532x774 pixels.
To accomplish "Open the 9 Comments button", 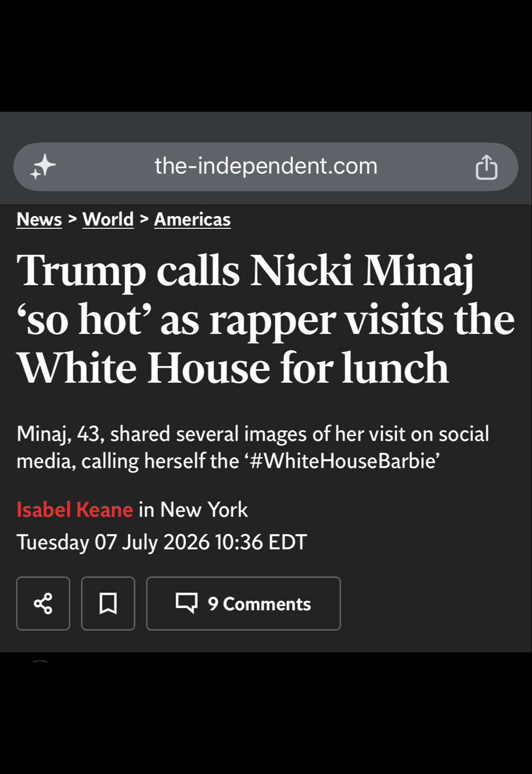I will click(244, 603).
